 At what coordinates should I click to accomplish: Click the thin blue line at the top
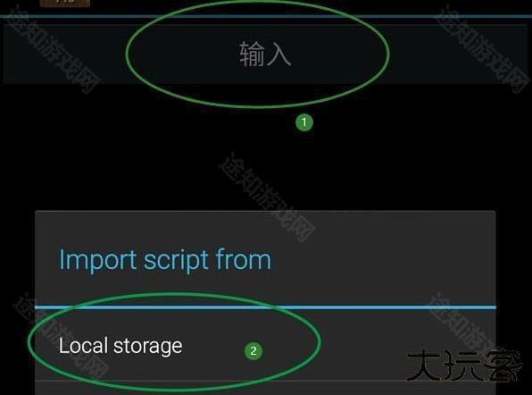266,16
